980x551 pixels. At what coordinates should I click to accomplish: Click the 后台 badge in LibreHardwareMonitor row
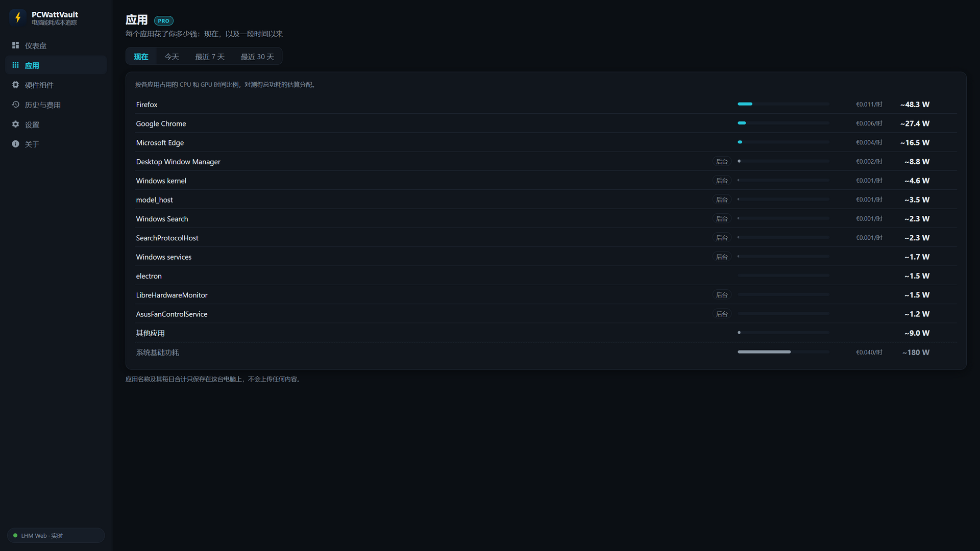pos(722,295)
